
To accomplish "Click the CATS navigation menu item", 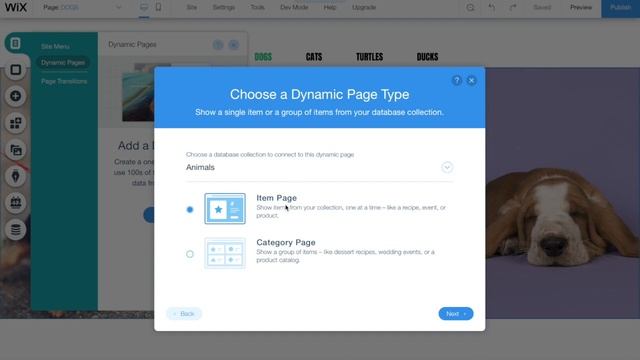I will click(x=314, y=57).
